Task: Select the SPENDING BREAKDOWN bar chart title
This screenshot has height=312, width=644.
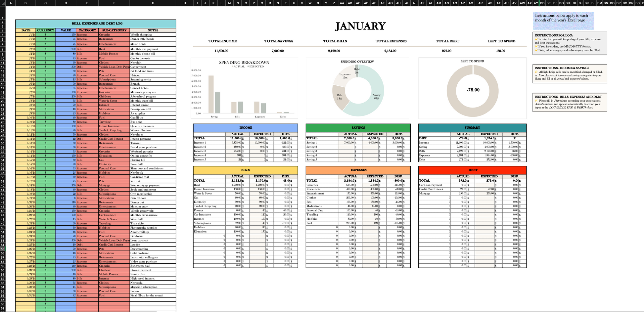Action: point(244,62)
